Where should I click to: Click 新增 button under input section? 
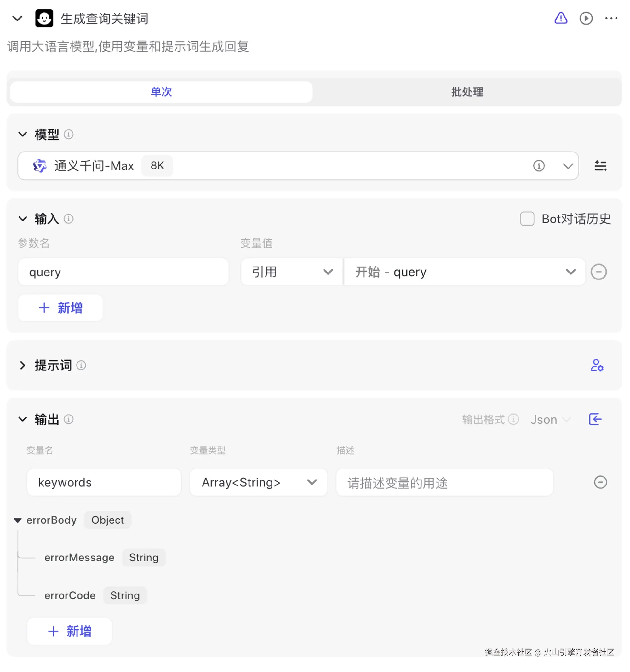click(60, 307)
